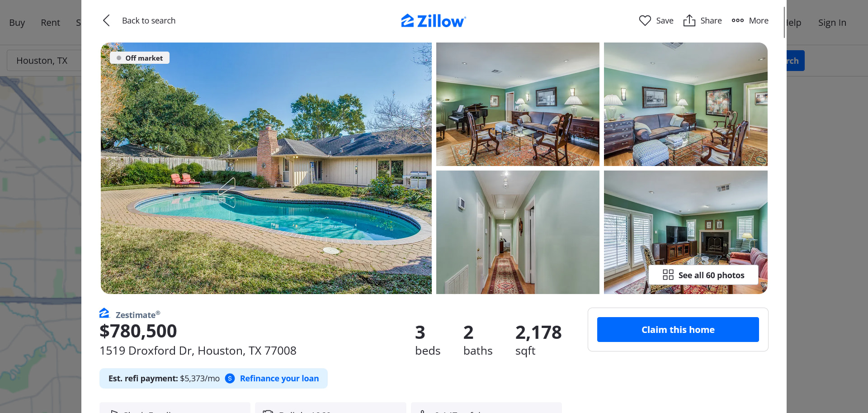The image size is (868, 413).
Task: Click the heart Save icon
Action: [645, 20]
